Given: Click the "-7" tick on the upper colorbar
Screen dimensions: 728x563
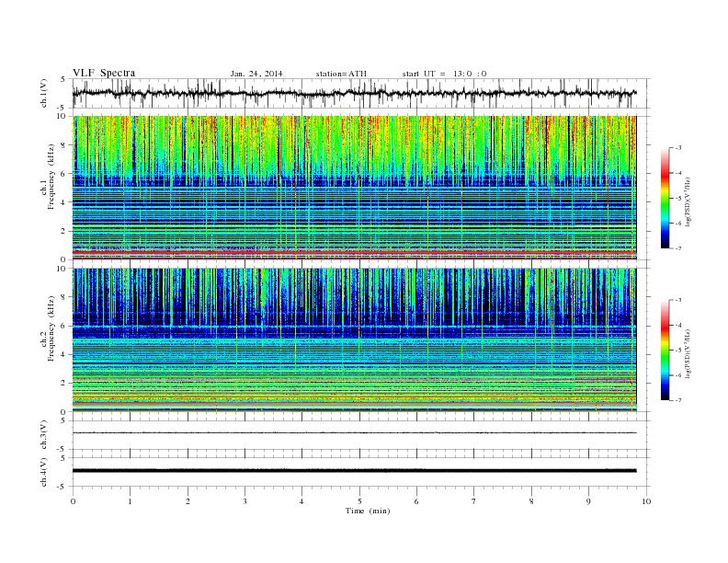Looking at the screenshot, I should [x=678, y=248].
